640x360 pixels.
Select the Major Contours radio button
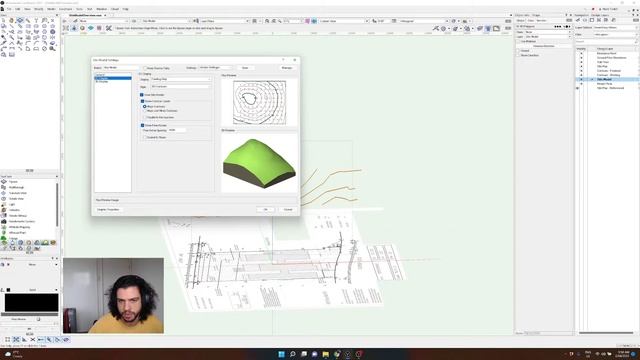[144, 106]
